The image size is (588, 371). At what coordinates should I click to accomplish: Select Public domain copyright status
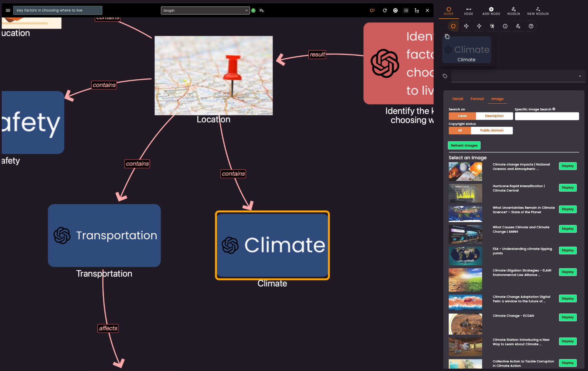tap(491, 130)
